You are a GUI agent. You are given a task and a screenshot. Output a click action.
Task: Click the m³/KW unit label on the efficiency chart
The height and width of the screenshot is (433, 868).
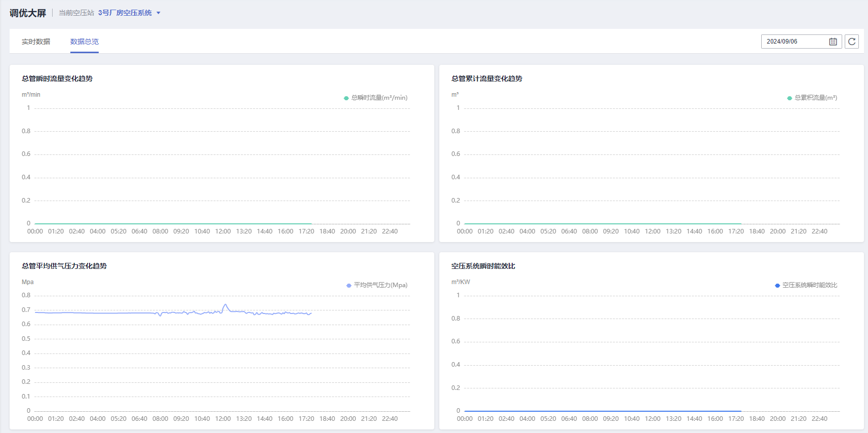tap(461, 282)
